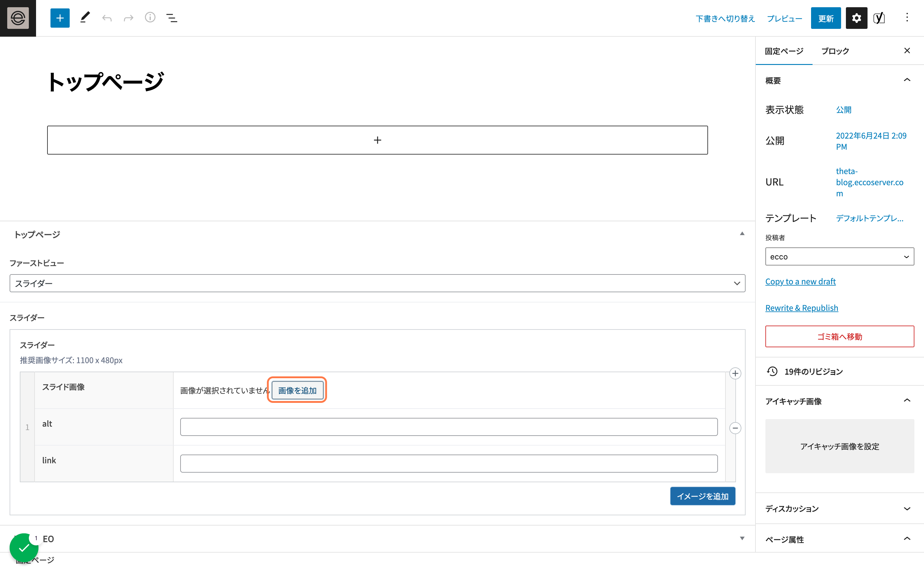Image resolution: width=924 pixels, height=567 pixels.
Task: Undo the last change
Action: pyautogui.click(x=107, y=18)
